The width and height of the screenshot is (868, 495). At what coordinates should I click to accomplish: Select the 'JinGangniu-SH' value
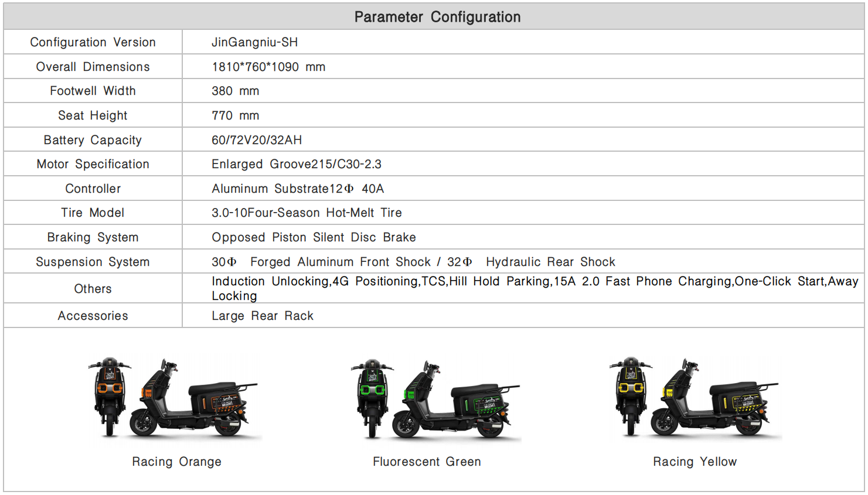(254, 42)
